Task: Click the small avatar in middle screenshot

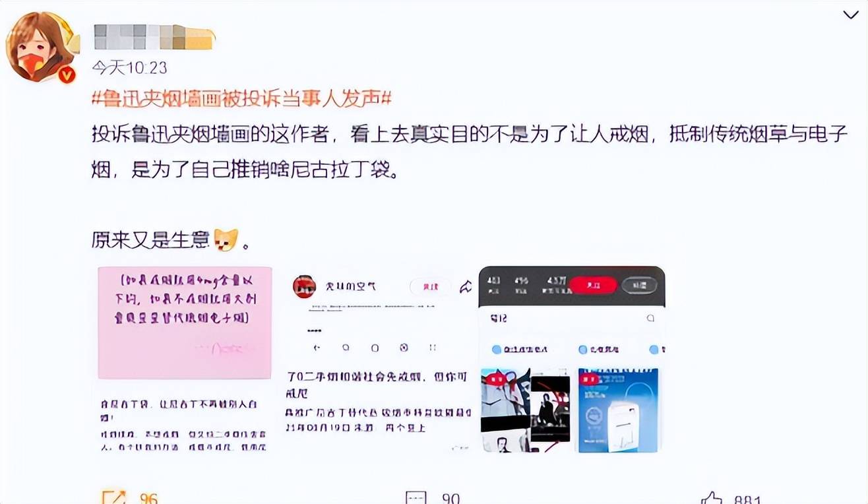Action: point(304,286)
